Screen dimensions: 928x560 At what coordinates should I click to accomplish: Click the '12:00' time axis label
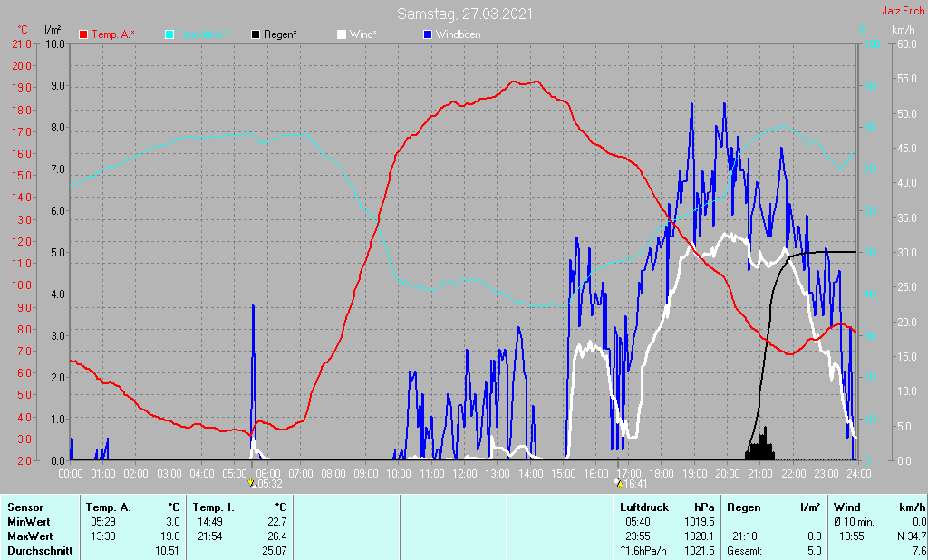point(465,474)
